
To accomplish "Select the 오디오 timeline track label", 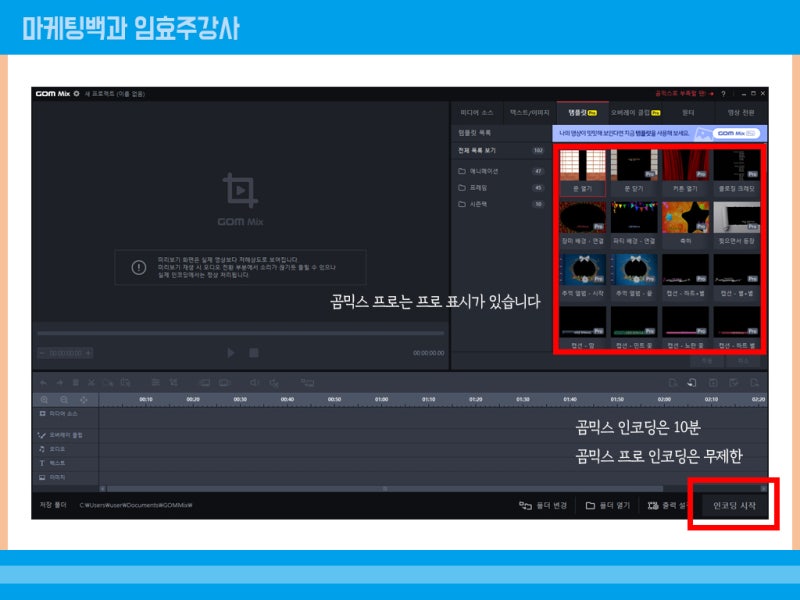I will 53,449.
